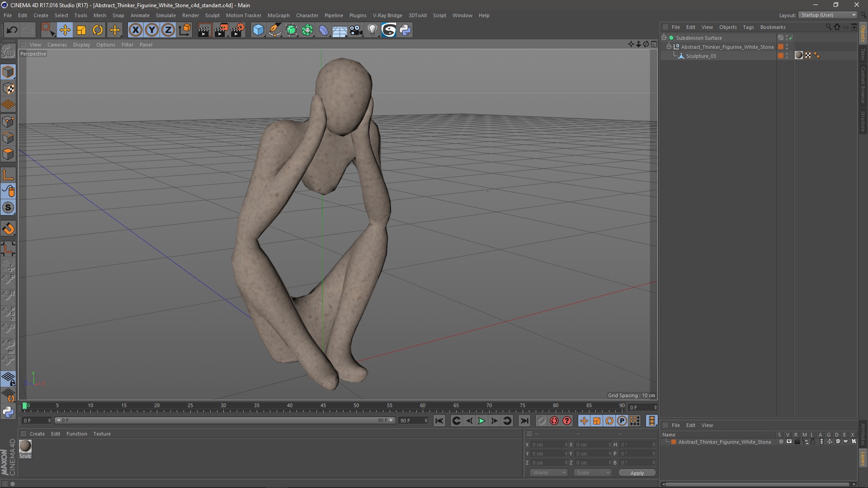Viewport: 868px width, 488px height.
Task: Toggle Y-axis lock
Action: [152, 30]
